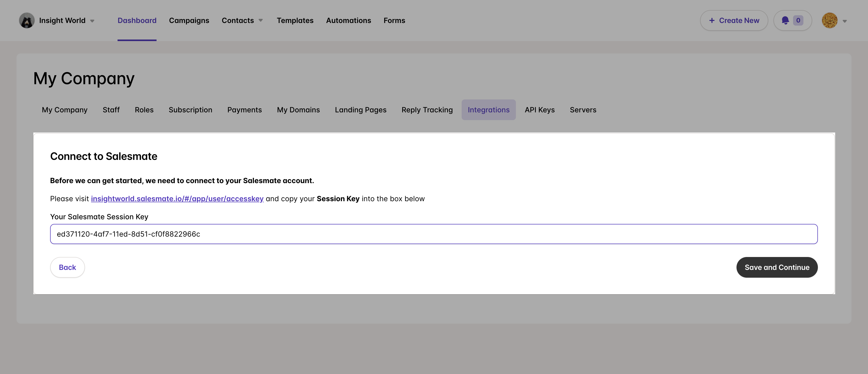The image size is (868, 374).
Task: Click the Back button
Action: [x=67, y=268]
